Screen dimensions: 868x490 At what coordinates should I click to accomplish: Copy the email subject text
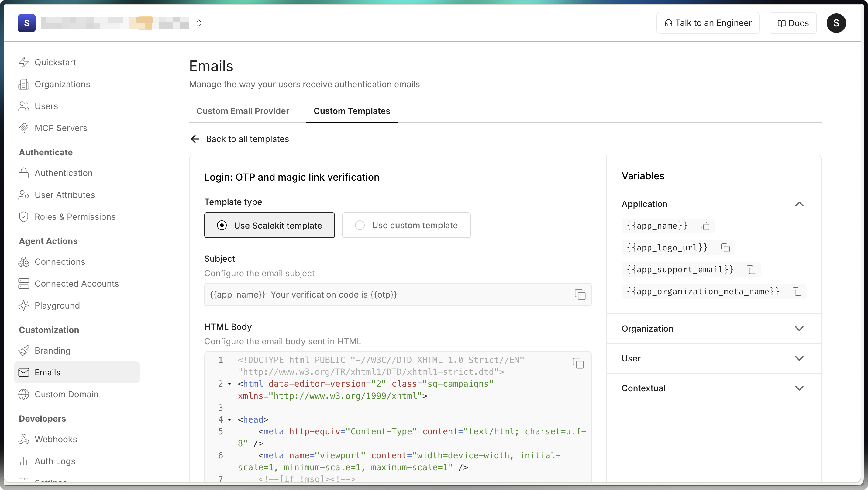tap(580, 295)
